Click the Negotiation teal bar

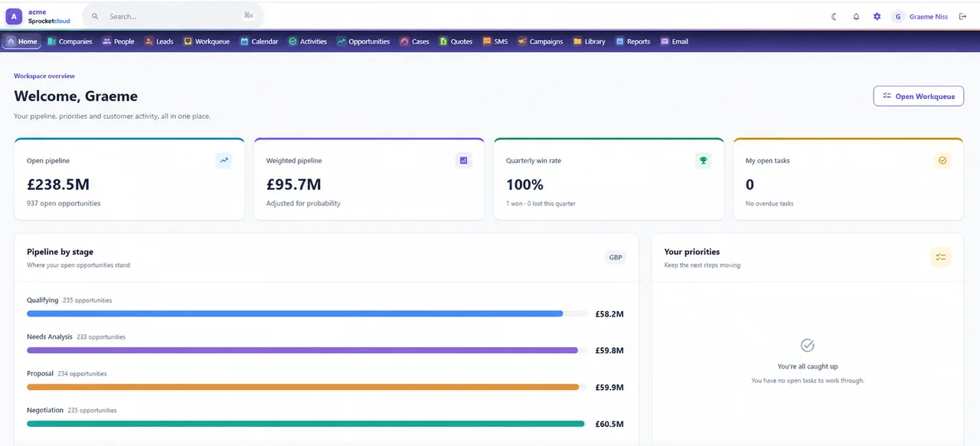pos(305,424)
